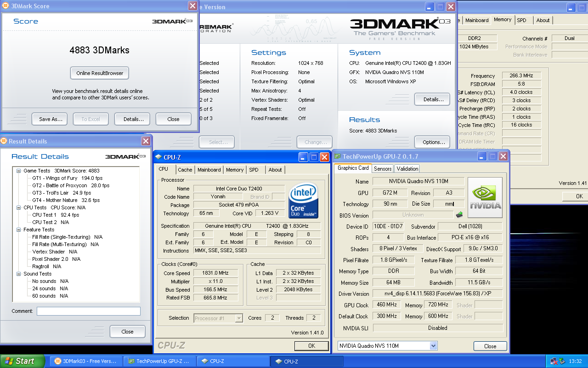Activate the first CPU-Z taskbar button

tap(233, 361)
